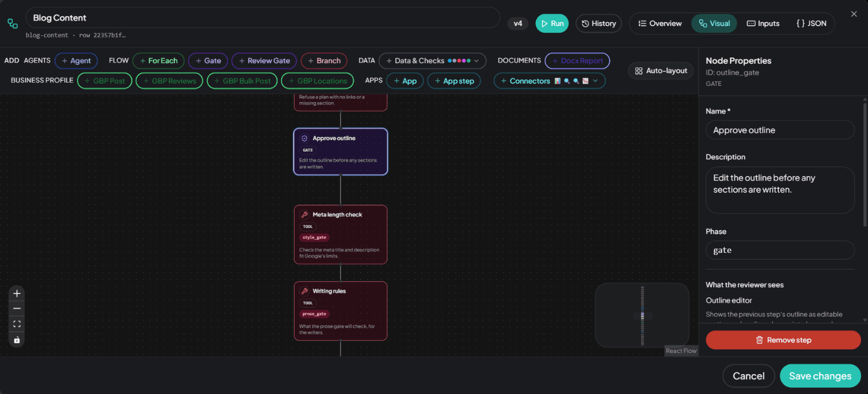Image resolution: width=868 pixels, height=394 pixels.
Task: Switch to the Inputs tab
Action: point(763,23)
